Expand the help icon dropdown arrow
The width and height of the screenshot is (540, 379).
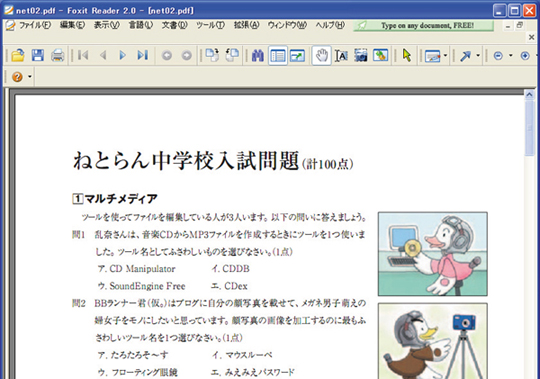(30, 76)
